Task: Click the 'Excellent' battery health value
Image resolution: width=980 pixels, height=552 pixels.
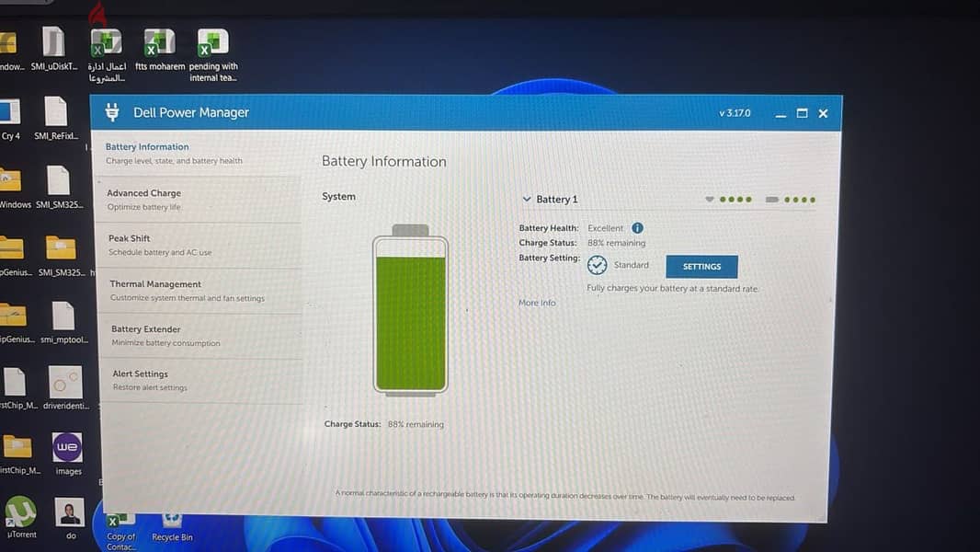Action: pos(605,228)
